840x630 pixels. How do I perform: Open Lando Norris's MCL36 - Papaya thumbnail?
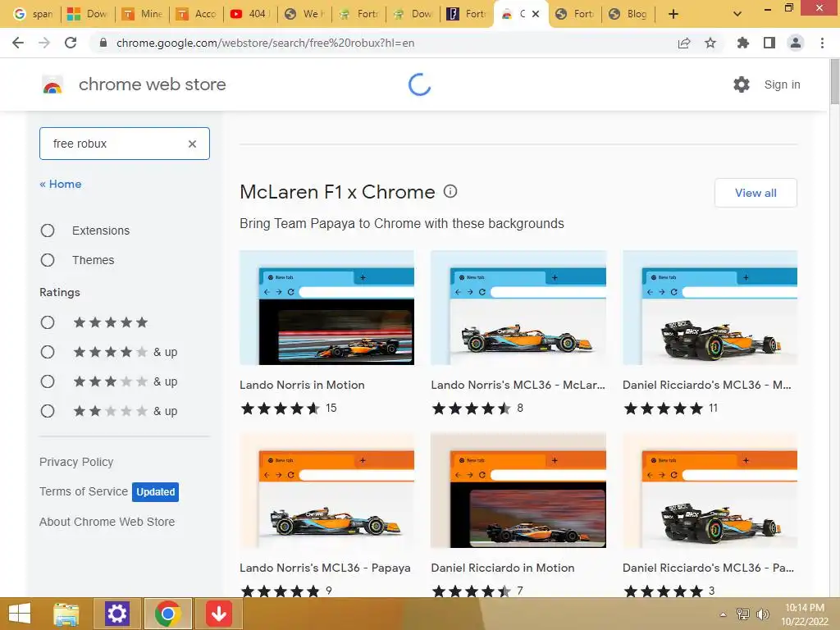[x=326, y=491]
